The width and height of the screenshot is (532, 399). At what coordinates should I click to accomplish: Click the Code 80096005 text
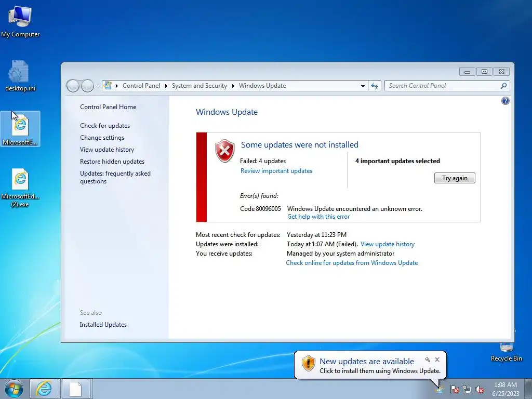coord(260,209)
